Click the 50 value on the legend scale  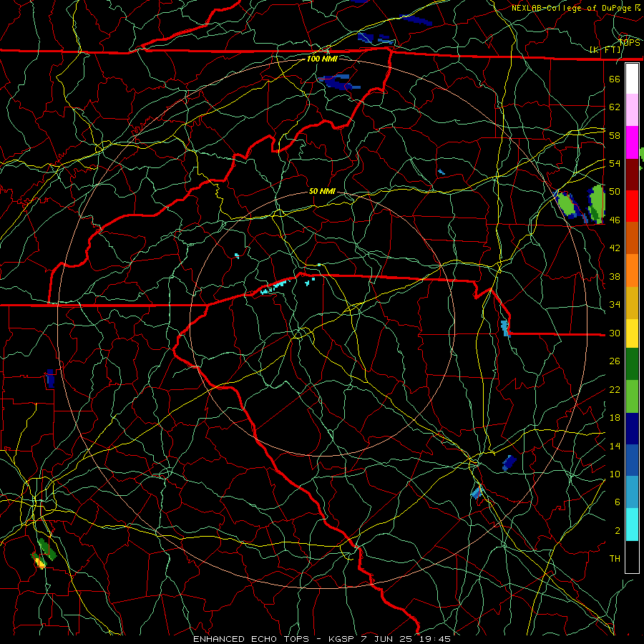[615, 191]
